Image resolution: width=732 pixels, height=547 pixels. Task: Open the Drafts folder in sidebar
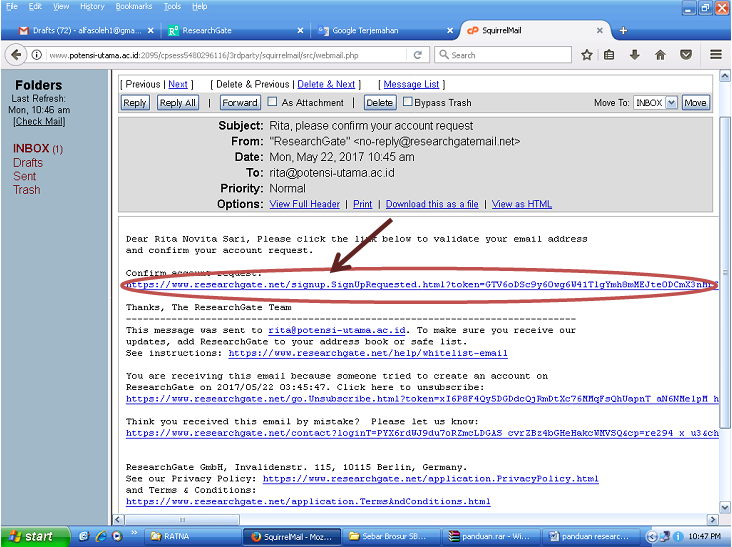click(28, 163)
